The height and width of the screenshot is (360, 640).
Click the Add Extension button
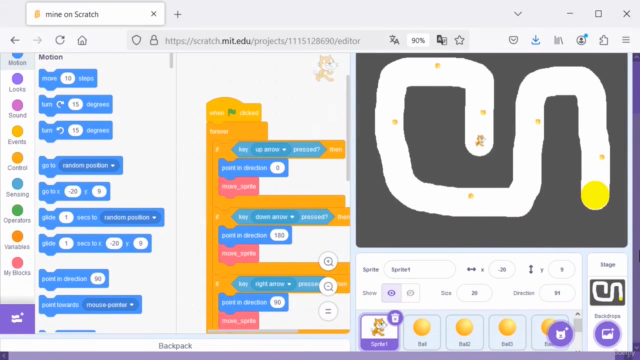(17, 318)
